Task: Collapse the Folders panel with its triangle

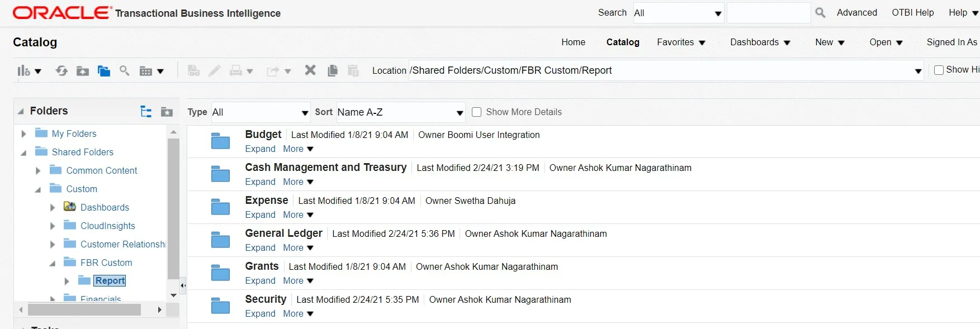Action: 21,111
